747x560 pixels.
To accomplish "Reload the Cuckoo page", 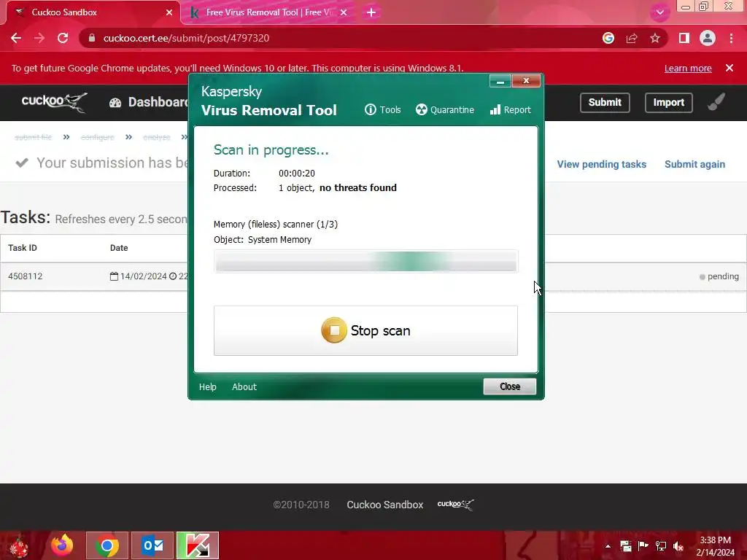I will tap(63, 38).
